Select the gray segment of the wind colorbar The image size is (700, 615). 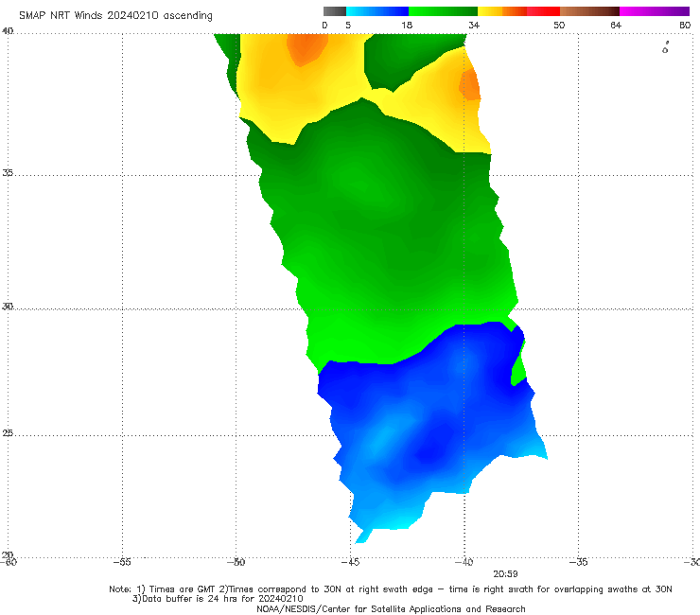click(x=335, y=11)
